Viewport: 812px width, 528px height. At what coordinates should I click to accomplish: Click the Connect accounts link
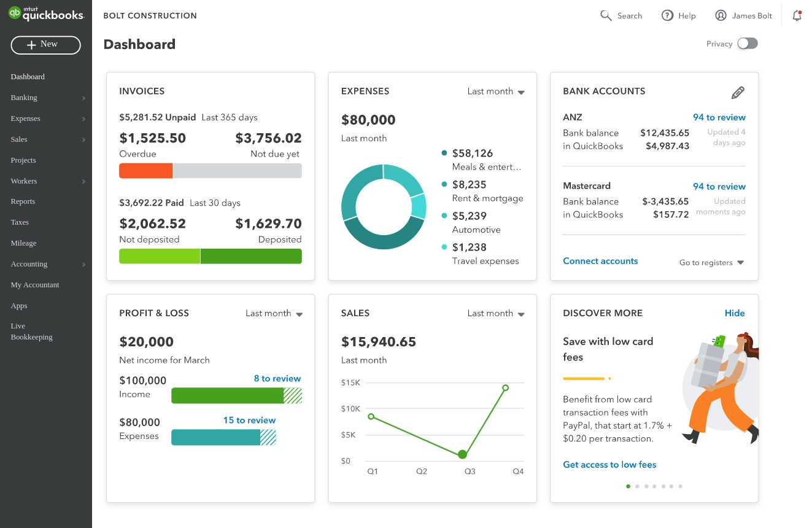[x=600, y=261]
